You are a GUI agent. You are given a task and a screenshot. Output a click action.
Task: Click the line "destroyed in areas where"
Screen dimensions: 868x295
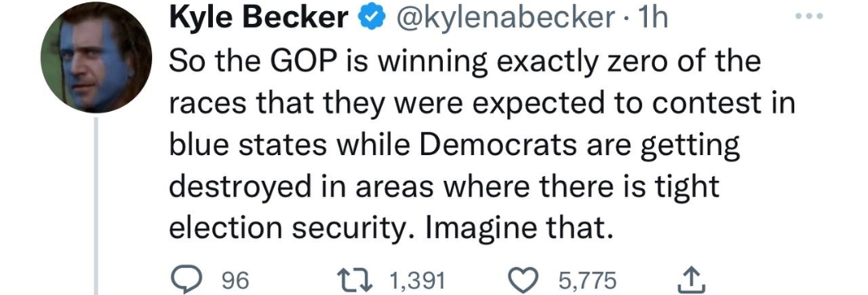coord(444,187)
